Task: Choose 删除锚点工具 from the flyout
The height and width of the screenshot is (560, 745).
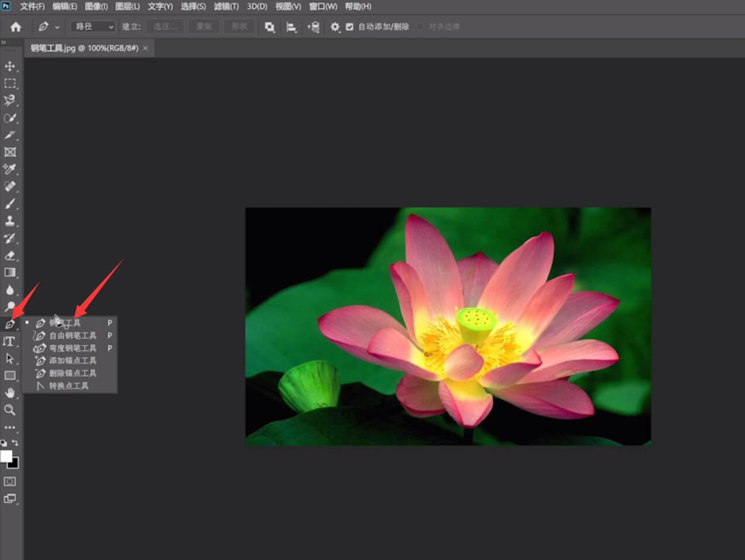Action: [69, 373]
